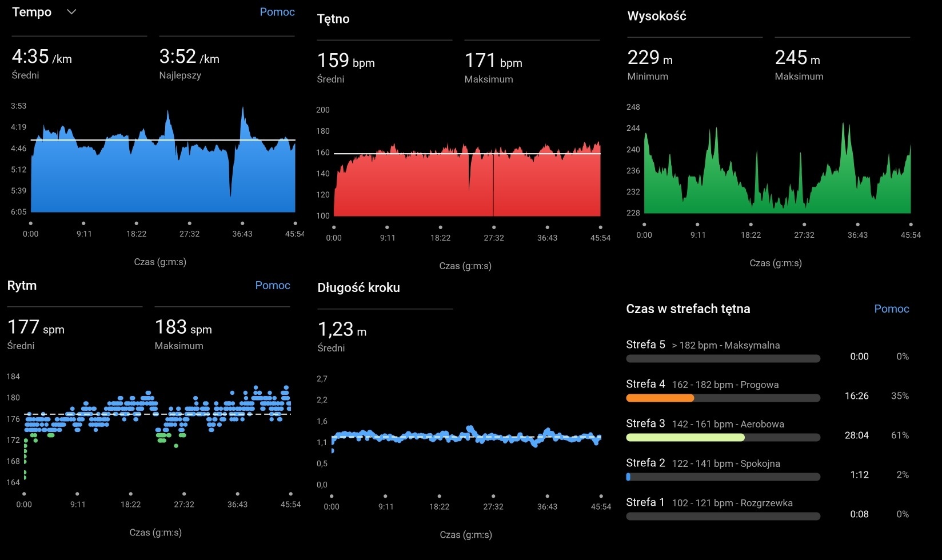Click Pomoc beside Czas w strefach tętna

pyautogui.click(x=891, y=309)
